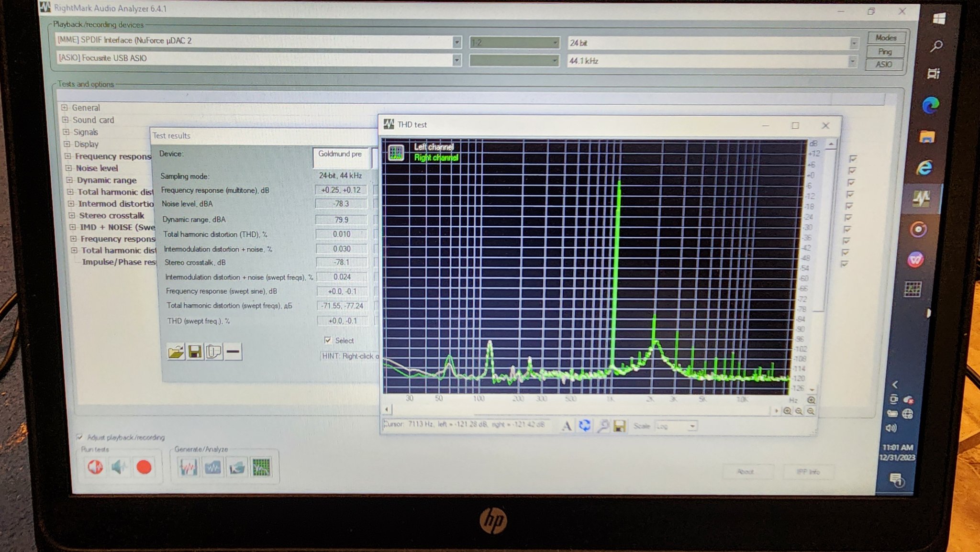
Task: Click the Goldmund pre device name field
Action: (341, 158)
